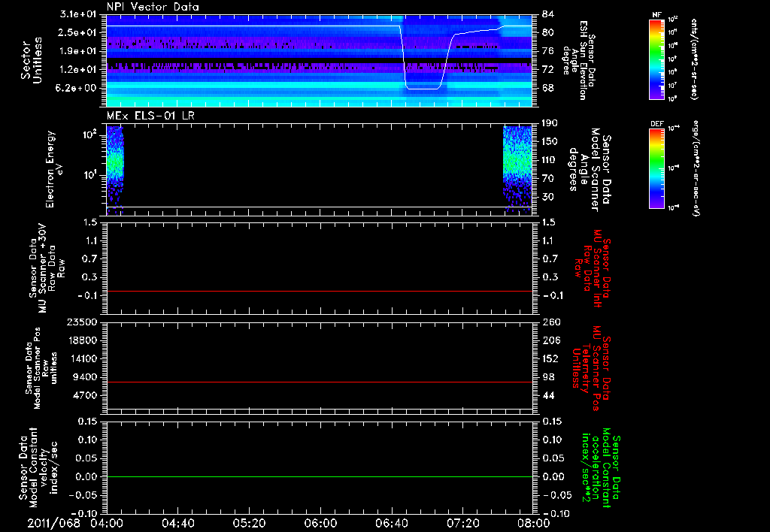Image resolution: width=770 pixels, height=532 pixels.
Task: Click the 76 degree elevation tick
Action: tap(547, 51)
